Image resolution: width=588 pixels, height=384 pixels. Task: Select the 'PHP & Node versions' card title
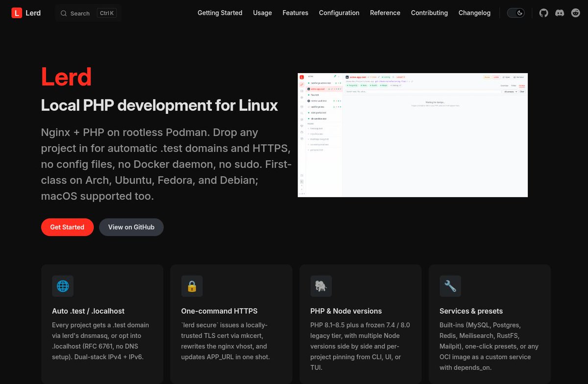pyautogui.click(x=346, y=311)
